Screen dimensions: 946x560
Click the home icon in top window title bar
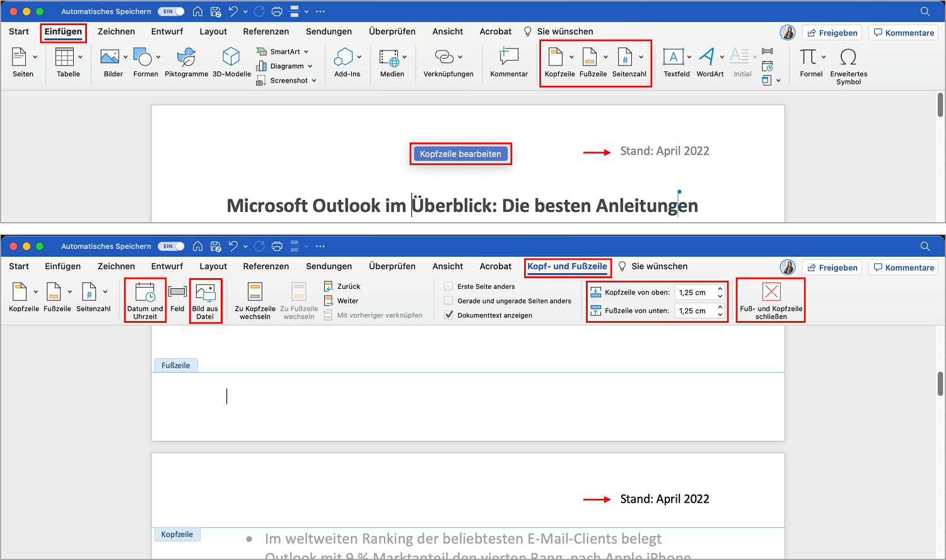coord(198,11)
